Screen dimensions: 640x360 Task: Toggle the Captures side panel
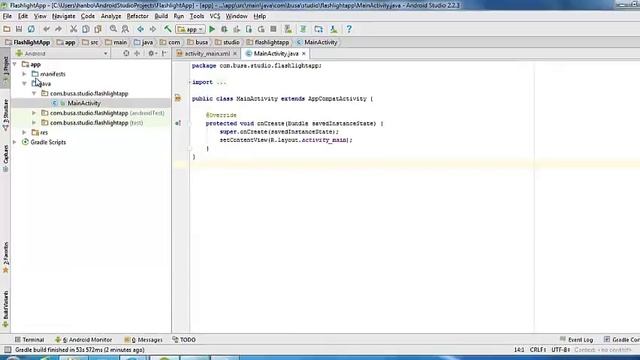pos(5,158)
